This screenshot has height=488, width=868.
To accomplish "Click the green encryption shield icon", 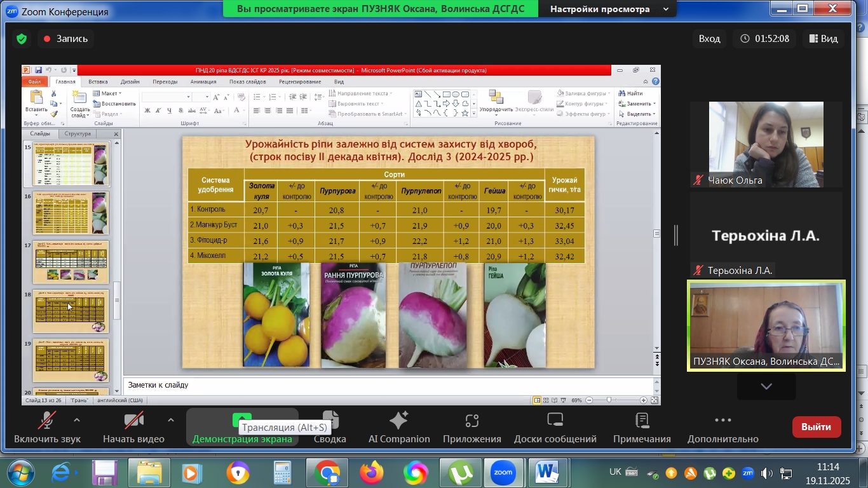I will pos(22,39).
